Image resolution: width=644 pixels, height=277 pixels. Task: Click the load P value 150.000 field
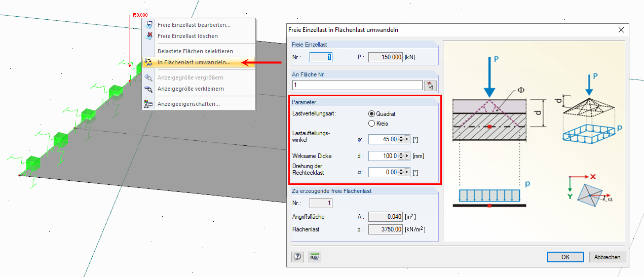pyautogui.click(x=386, y=57)
